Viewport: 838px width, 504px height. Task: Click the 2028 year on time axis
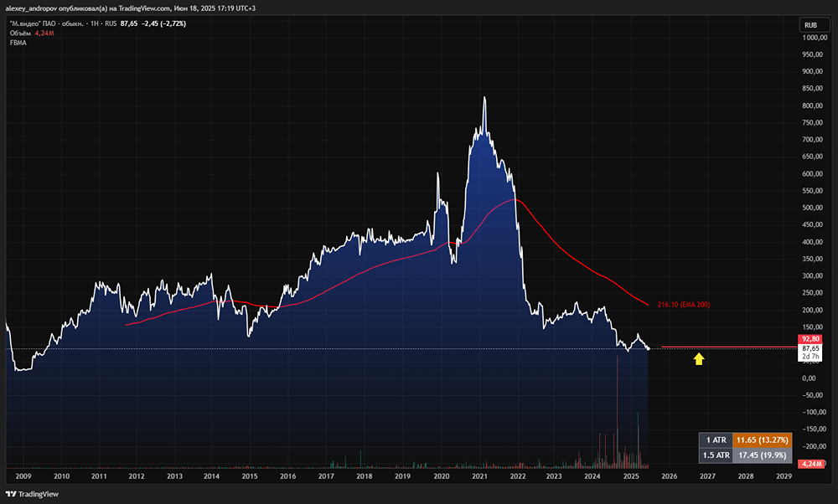pos(746,476)
